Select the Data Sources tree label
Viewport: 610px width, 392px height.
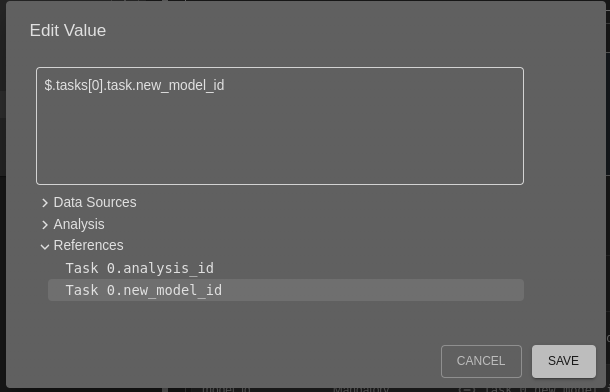pos(95,202)
